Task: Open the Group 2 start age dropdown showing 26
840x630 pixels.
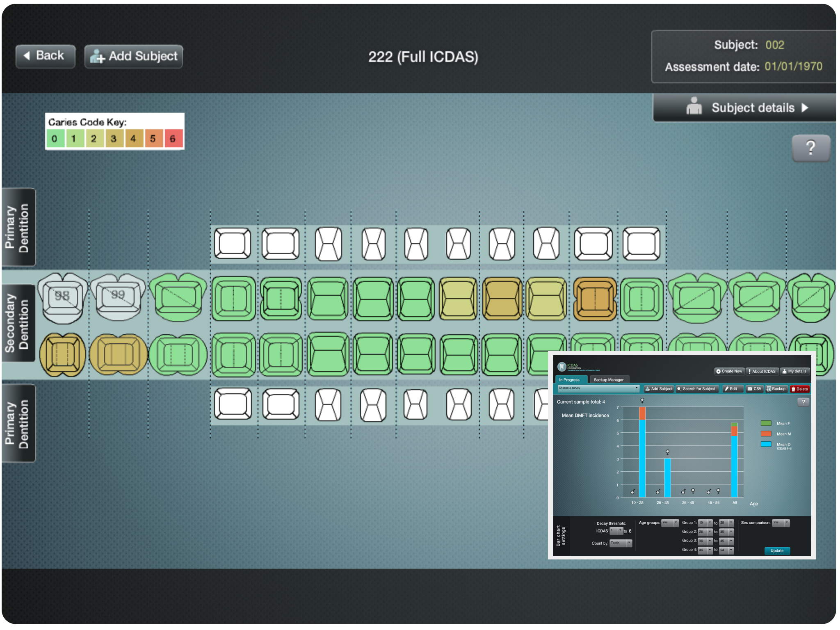Action: pyautogui.click(x=705, y=532)
